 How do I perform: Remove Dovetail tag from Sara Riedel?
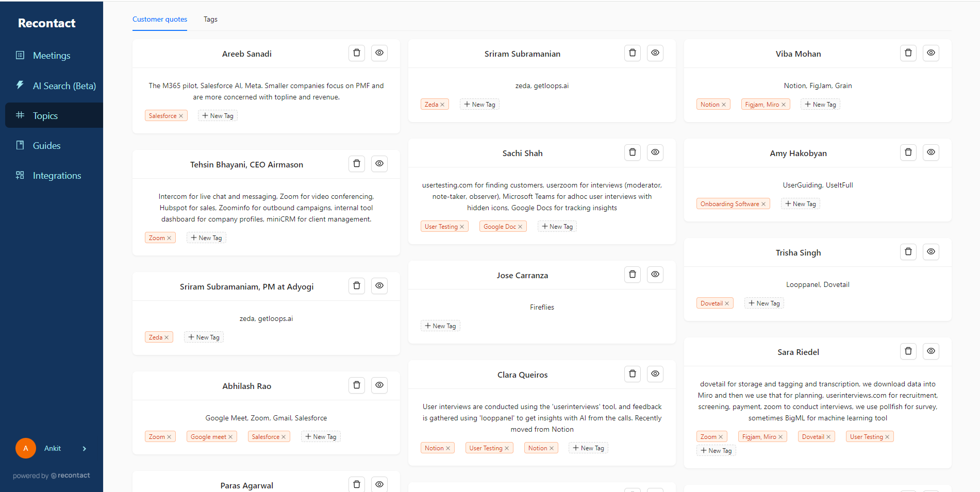pos(828,437)
